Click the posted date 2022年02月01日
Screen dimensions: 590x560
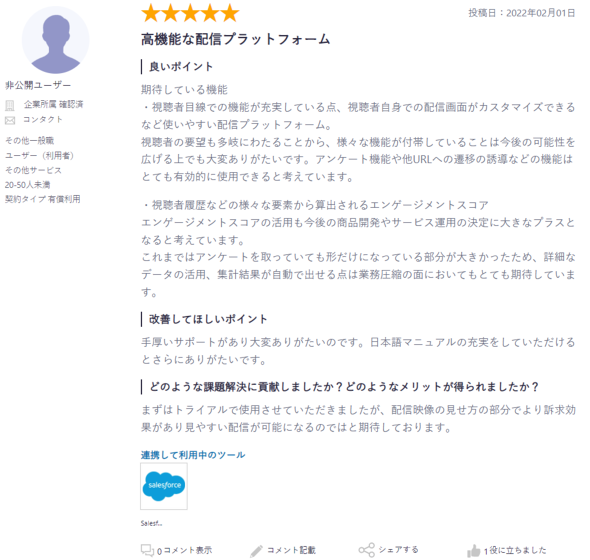540,13
